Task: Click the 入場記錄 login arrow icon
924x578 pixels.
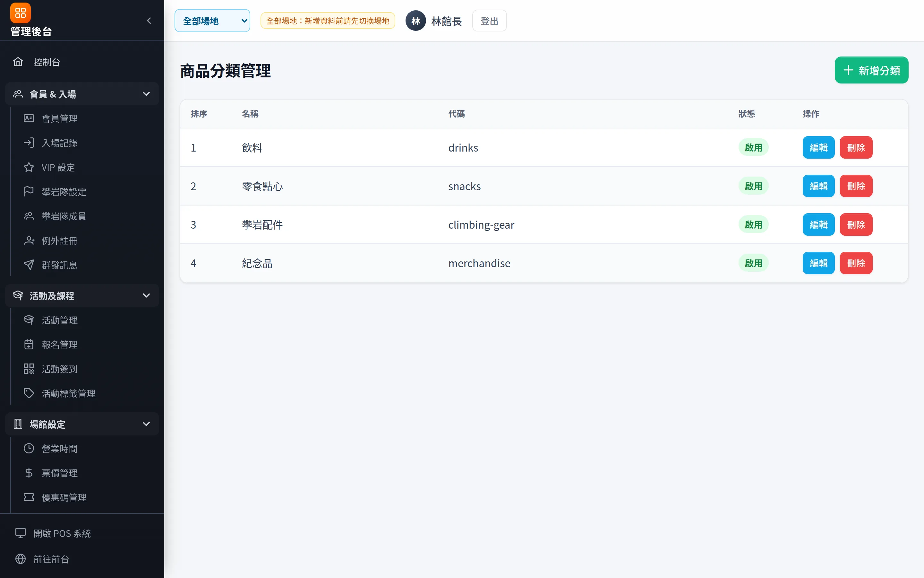Action: [x=29, y=143]
